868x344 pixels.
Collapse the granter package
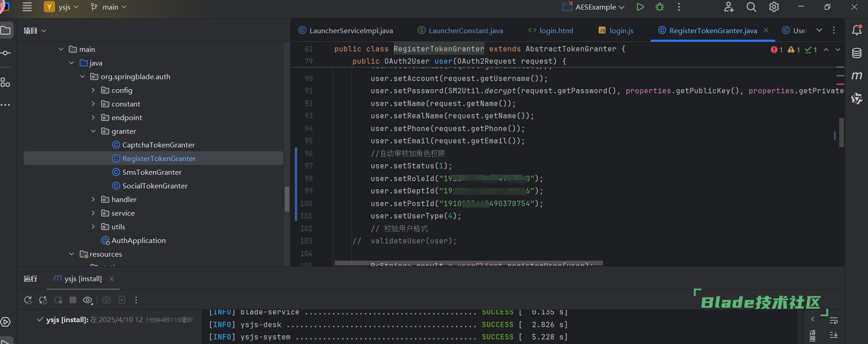(93, 131)
